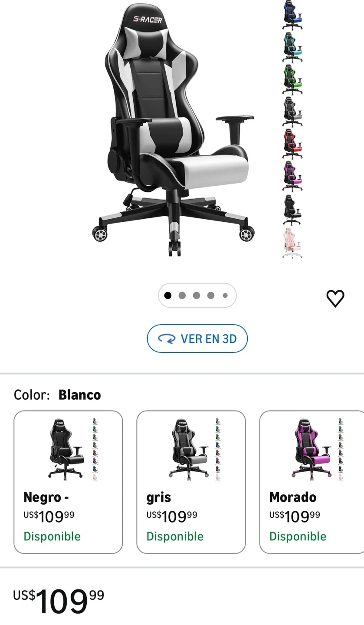The height and width of the screenshot is (625, 364).
Task: Open the VER EN 3D viewer
Action: [197, 339]
